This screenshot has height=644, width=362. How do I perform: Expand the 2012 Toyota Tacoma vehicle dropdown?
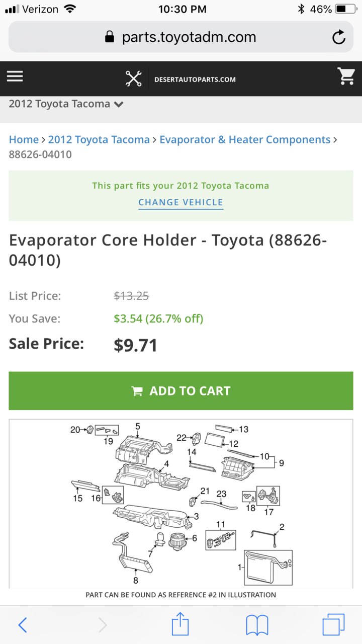(x=66, y=104)
